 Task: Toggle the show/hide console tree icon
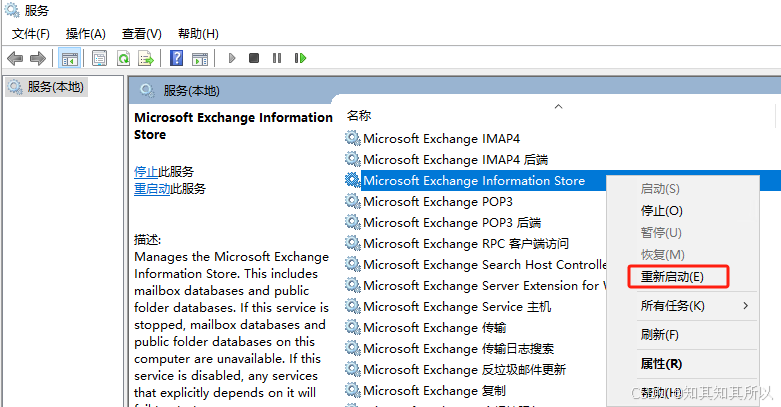(x=70, y=58)
